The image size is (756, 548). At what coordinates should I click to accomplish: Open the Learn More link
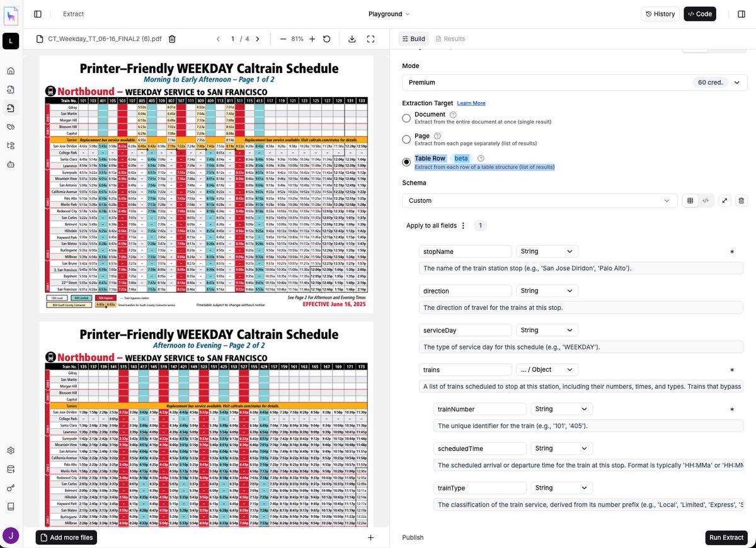click(x=471, y=103)
